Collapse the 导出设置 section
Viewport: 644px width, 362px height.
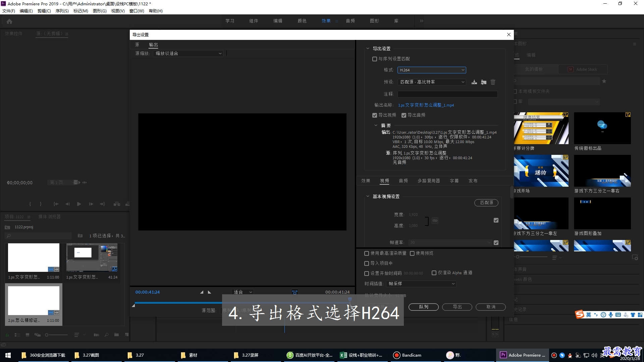point(368,49)
